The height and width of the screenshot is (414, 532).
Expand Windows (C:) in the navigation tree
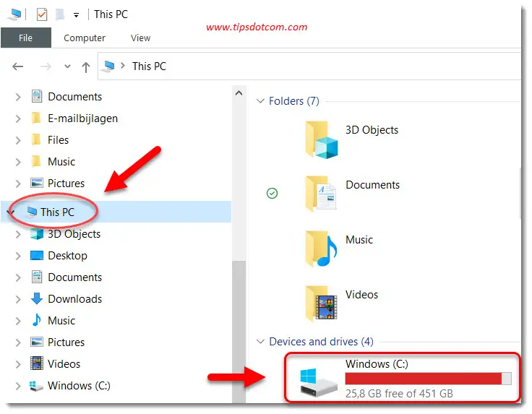coord(18,387)
